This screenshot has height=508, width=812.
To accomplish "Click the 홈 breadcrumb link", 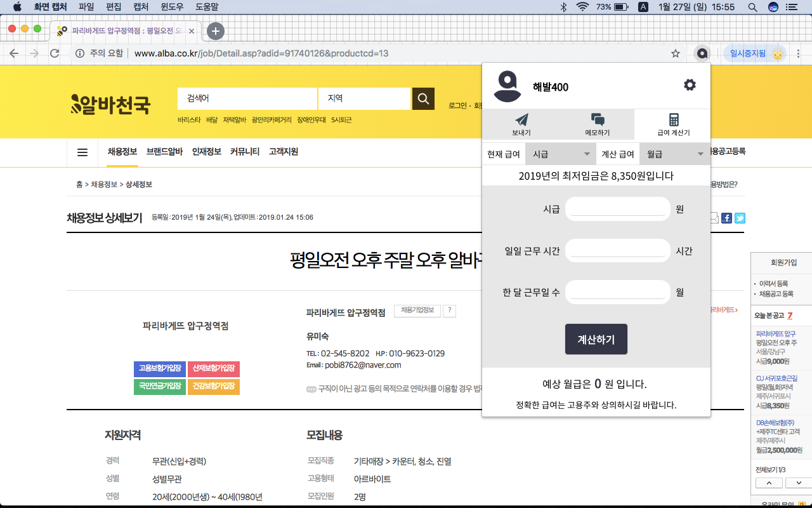I will (79, 184).
